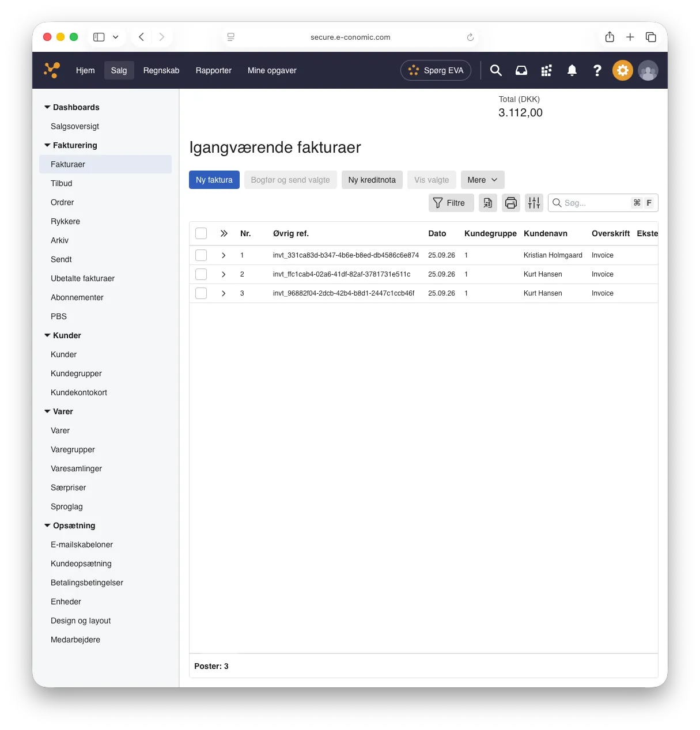This screenshot has height=730, width=700.
Task: Sort by the Dato column header
Action: tap(437, 233)
